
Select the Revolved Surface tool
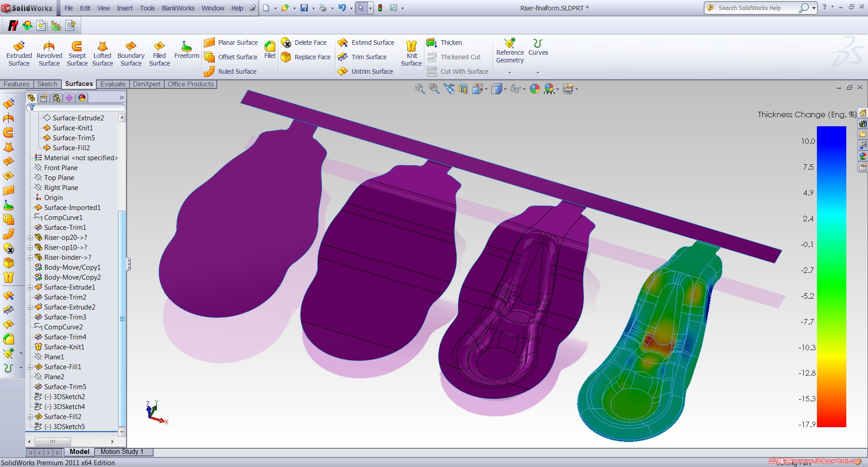[x=49, y=53]
